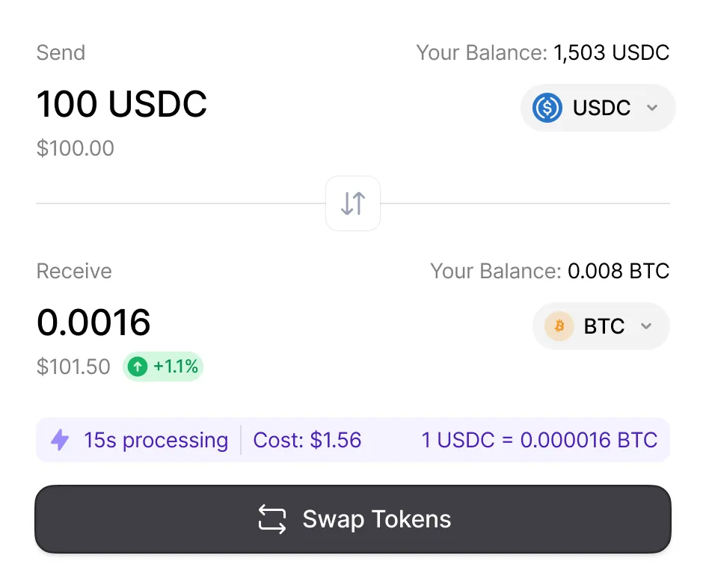
Task: Click the +1.1% price change badge
Action: coord(163,367)
